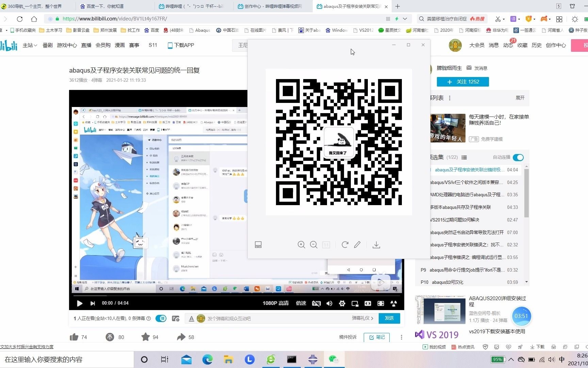
Task: Switch to 创作中心 browser tab
Action: (273, 6)
